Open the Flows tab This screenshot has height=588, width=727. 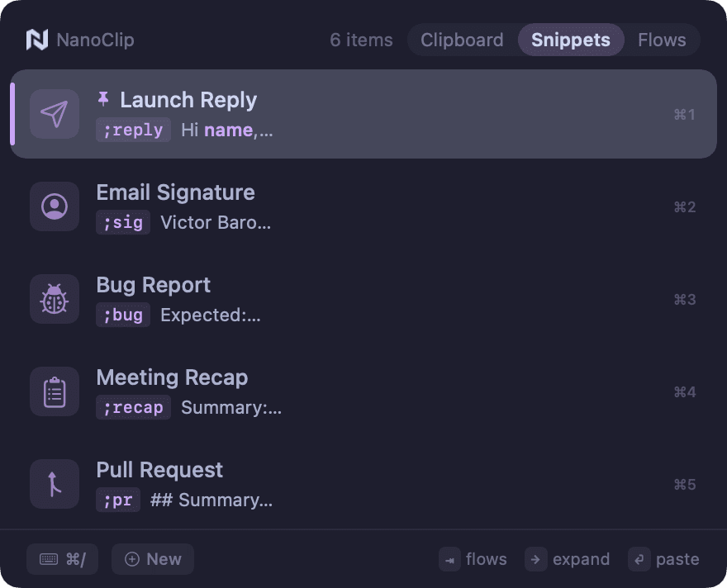point(662,40)
